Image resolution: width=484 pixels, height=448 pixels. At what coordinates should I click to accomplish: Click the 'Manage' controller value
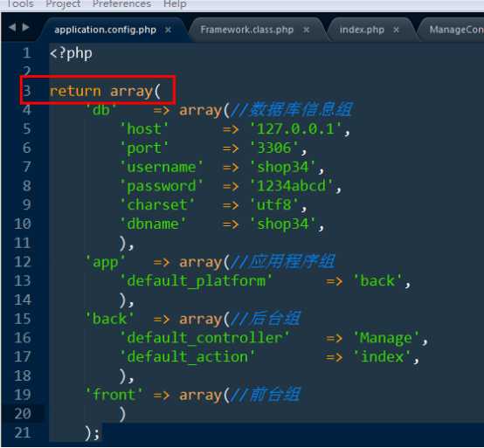[386, 339]
